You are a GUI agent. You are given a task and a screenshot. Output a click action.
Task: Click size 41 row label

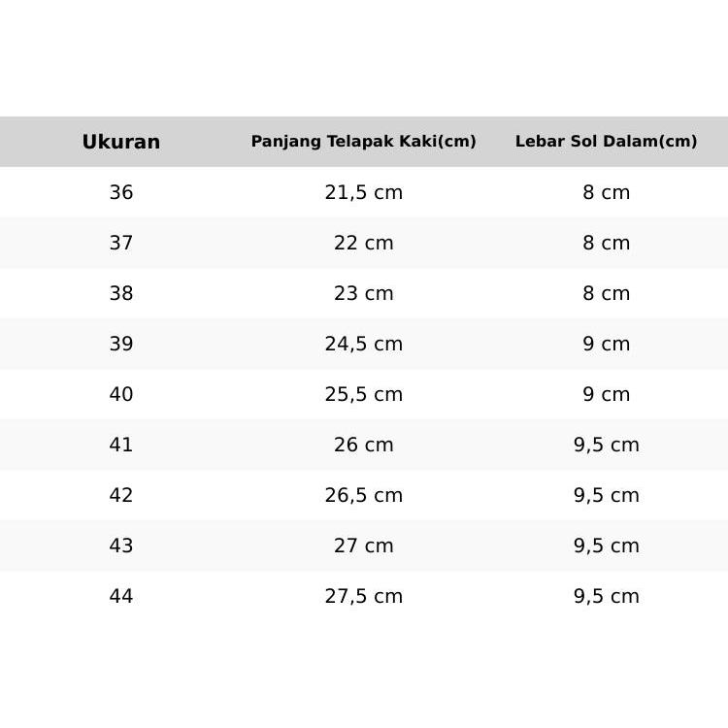(121, 445)
